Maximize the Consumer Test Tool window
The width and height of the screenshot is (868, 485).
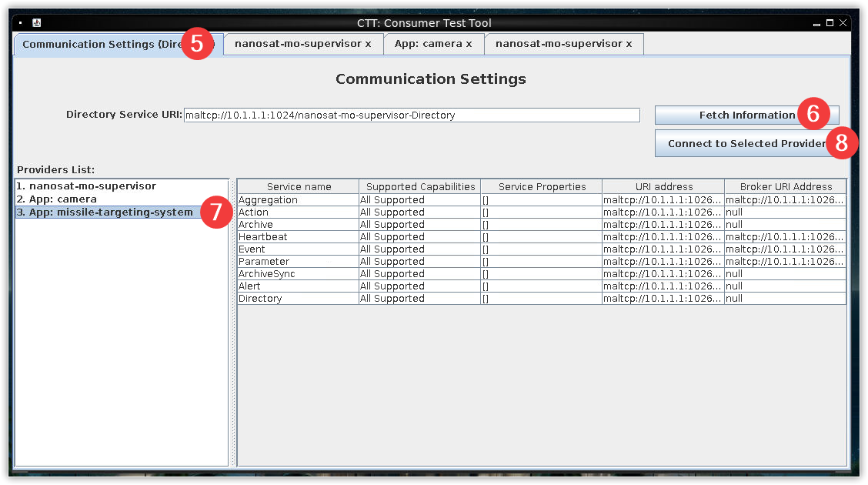tap(830, 23)
